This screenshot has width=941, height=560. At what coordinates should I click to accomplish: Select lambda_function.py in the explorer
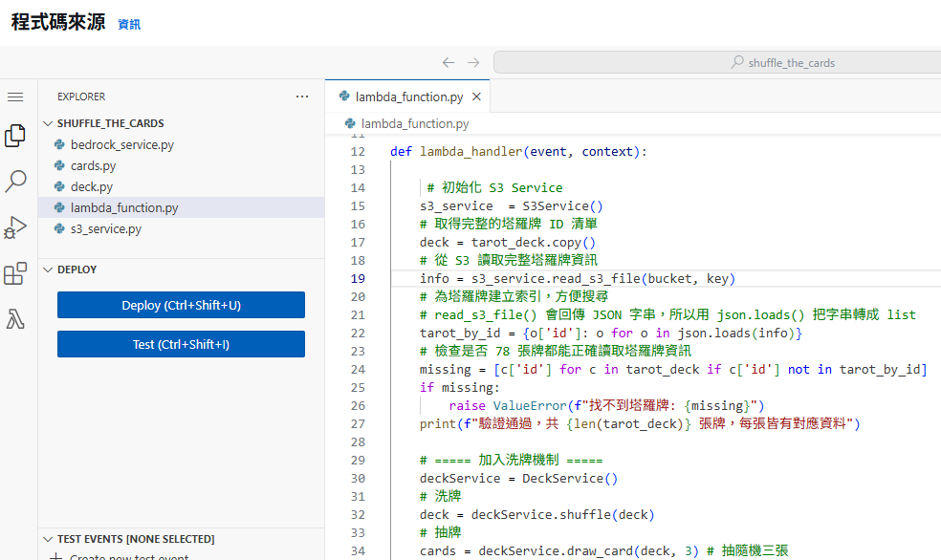[x=182, y=207]
